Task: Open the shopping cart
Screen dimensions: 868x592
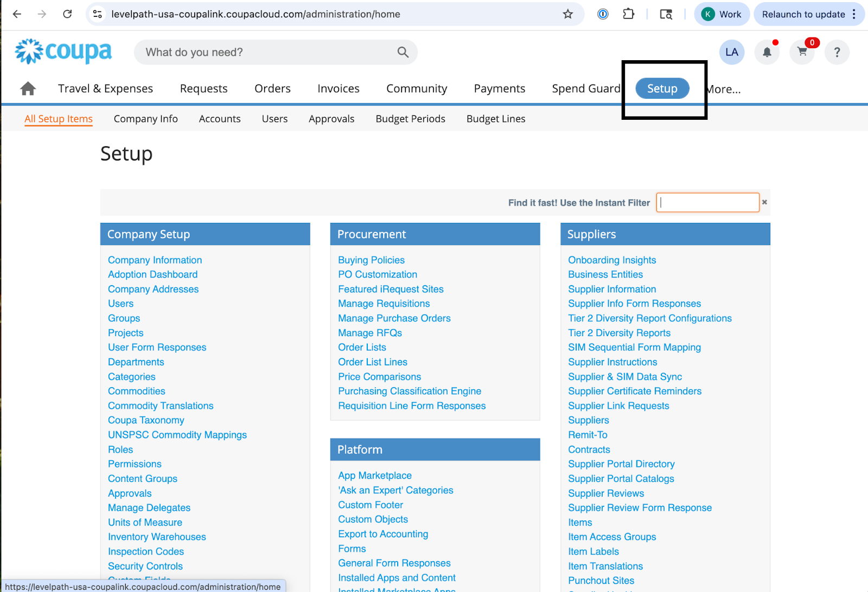Action: 802,52
